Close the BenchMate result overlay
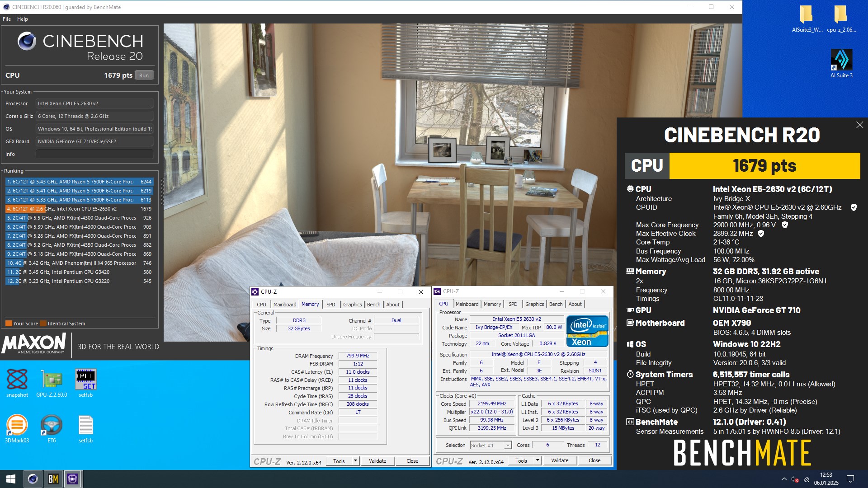Viewport: 868px width, 488px height. (x=859, y=125)
